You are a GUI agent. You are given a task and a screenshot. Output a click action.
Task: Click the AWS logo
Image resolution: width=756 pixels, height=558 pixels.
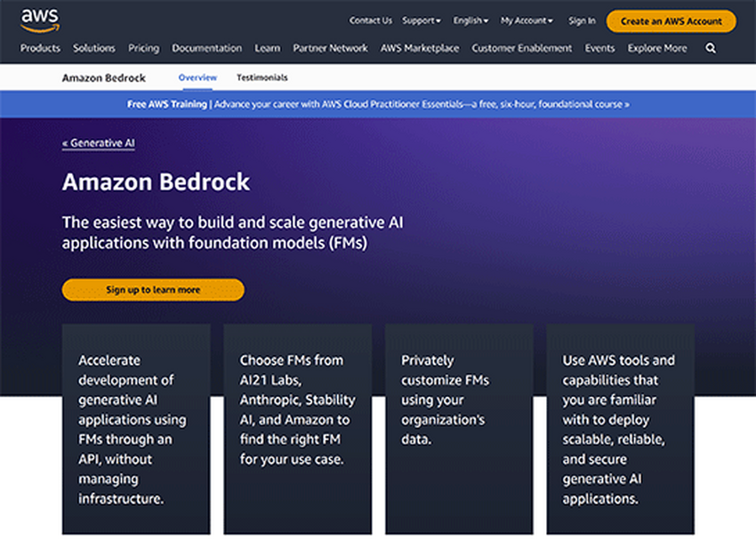(39, 18)
